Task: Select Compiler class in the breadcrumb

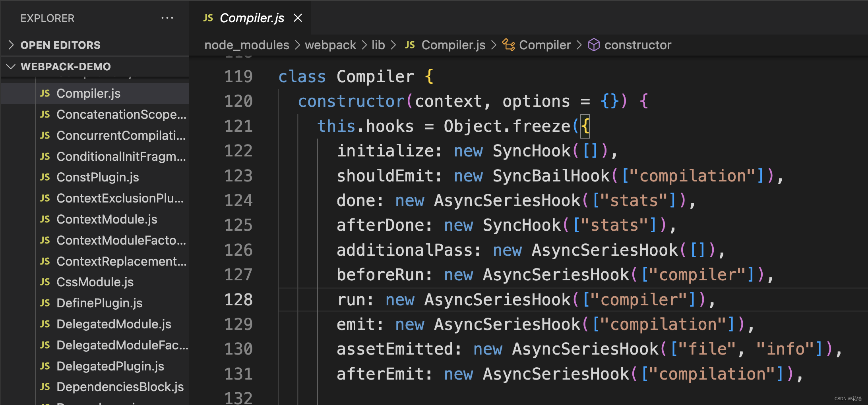Action: pos(545,45)
